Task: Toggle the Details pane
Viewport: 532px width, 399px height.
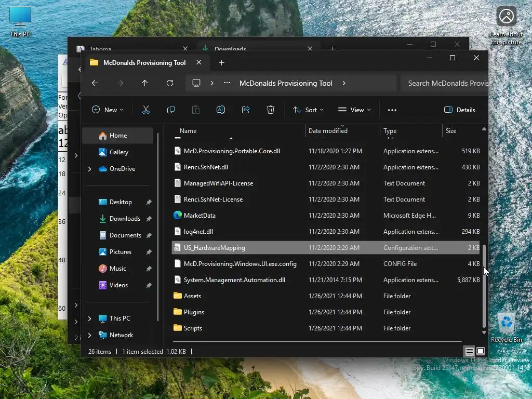Action: click(x=460, y=110)
